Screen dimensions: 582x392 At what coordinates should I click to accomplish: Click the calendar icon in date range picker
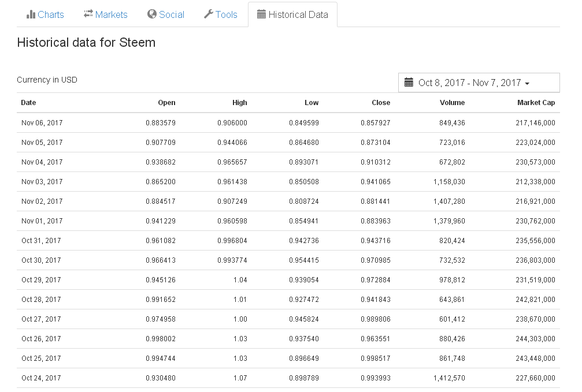pyautogui.click(x=409, y=83)
